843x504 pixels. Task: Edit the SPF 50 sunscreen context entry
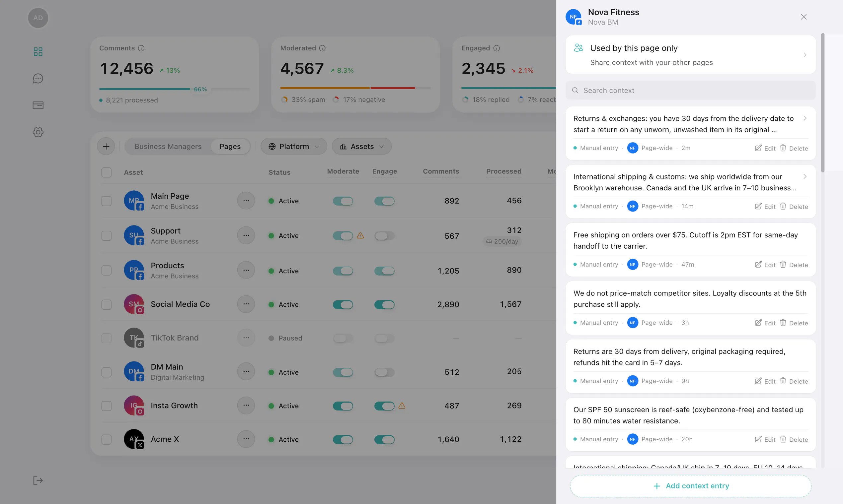[765, 439]
